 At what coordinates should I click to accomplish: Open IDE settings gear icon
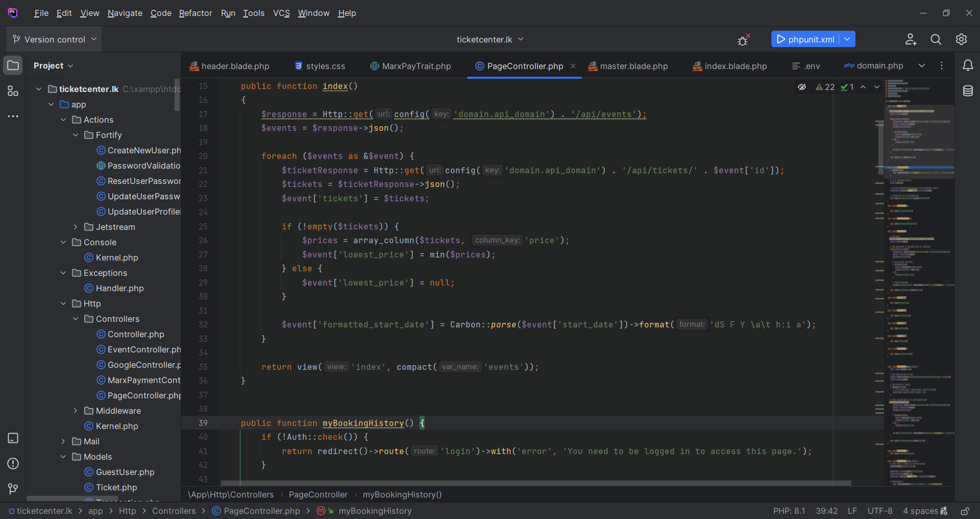pos(962,39)
